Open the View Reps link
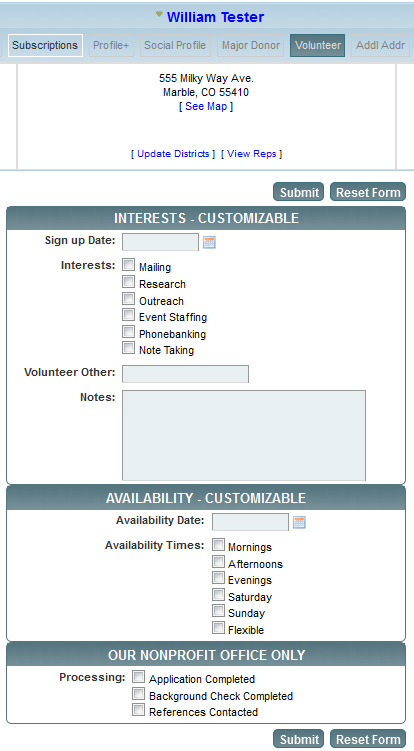This screenshot has height=751, width=414. [252, 154]
